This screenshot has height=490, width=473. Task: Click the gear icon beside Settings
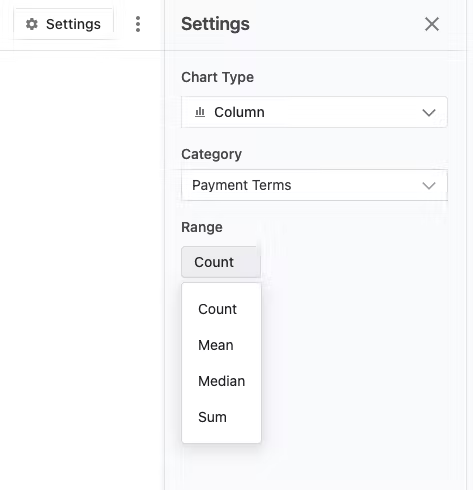pyautogui.click(x=32, y=24)
